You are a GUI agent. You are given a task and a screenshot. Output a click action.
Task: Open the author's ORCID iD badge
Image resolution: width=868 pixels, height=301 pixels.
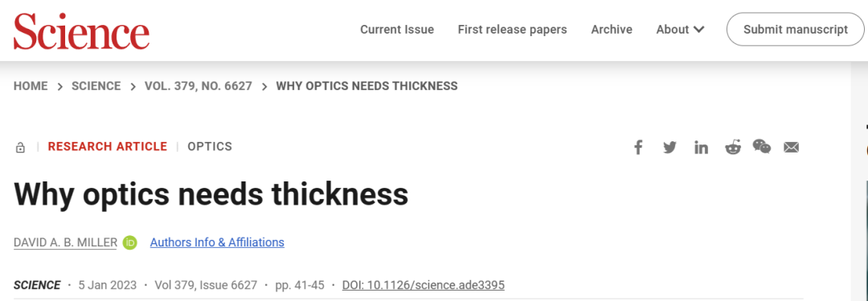point(129,242)
